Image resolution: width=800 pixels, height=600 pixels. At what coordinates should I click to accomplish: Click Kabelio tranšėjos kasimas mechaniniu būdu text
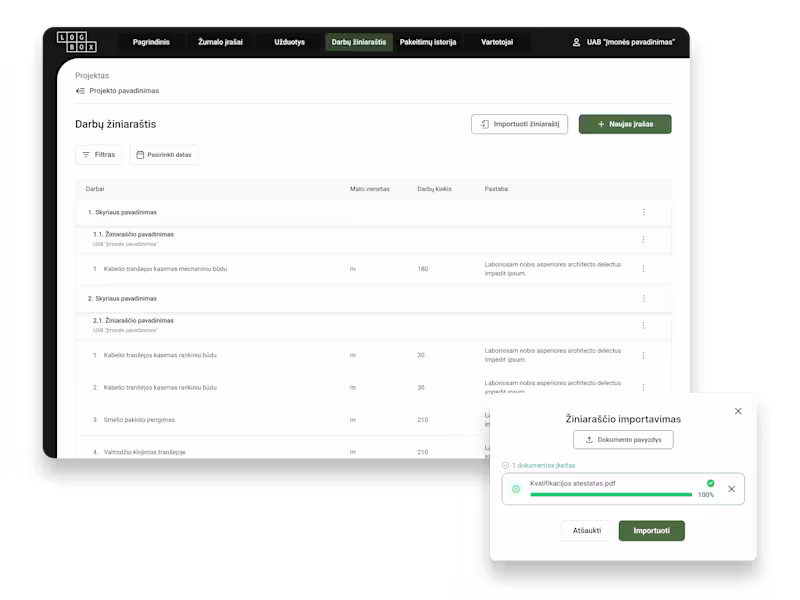coord(165,269)
